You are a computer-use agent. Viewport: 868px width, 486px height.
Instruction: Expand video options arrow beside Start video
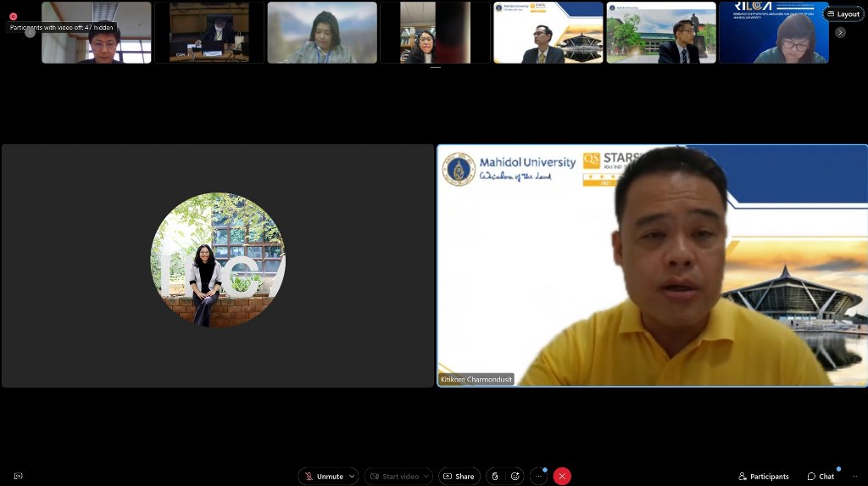pos(426,477)
